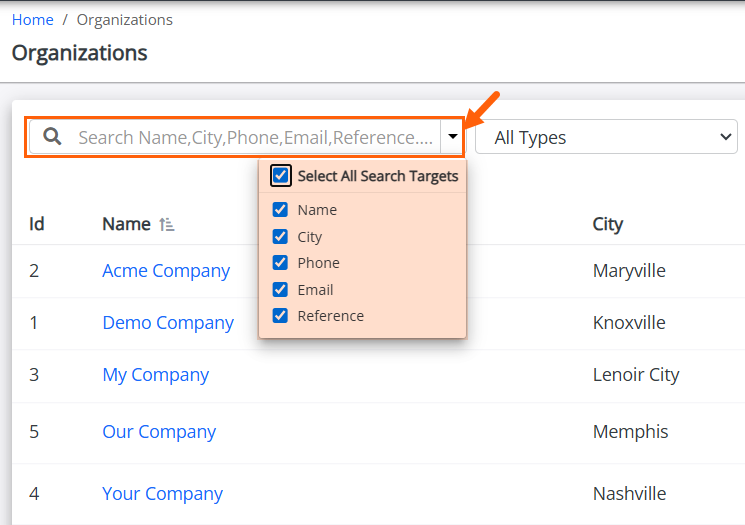Open the Acme Company organization

pyautogui.click(x=166, y=271)
